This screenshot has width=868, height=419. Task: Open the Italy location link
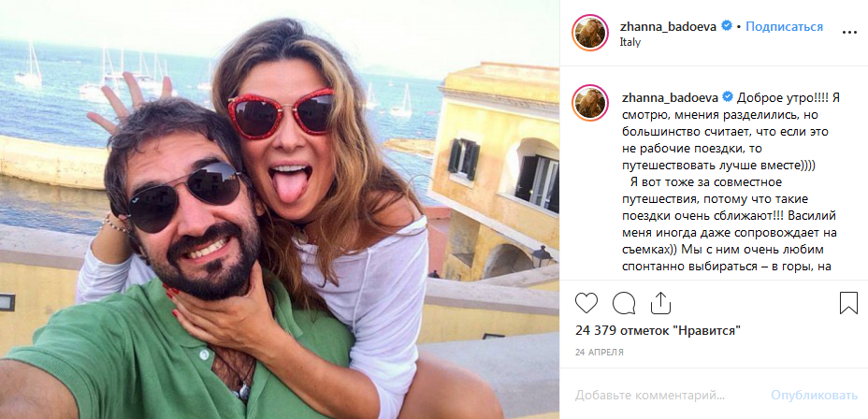click(630, 41)
